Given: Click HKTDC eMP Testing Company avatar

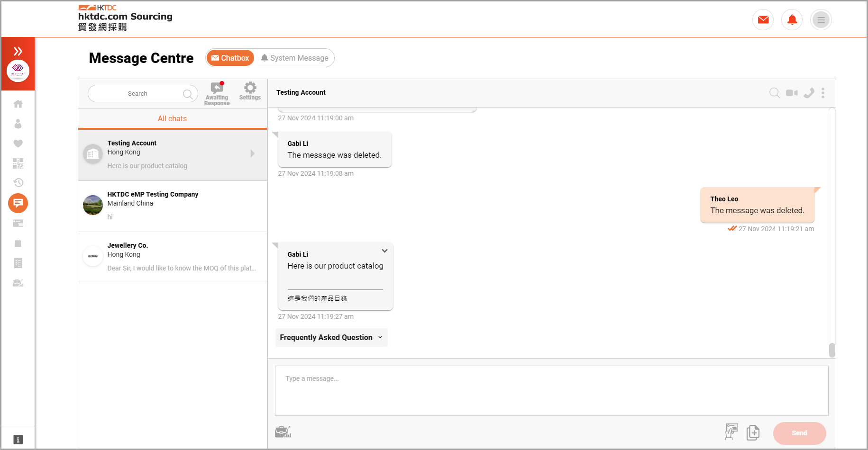Looking at the screenshot, I should (93, 205).
